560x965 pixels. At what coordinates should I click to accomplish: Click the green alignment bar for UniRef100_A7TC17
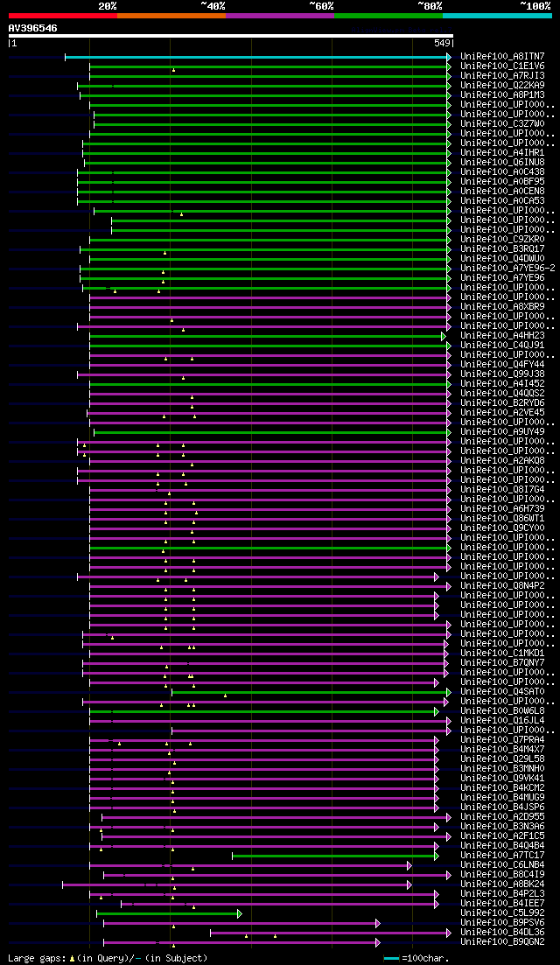click(x=335, y=856)
